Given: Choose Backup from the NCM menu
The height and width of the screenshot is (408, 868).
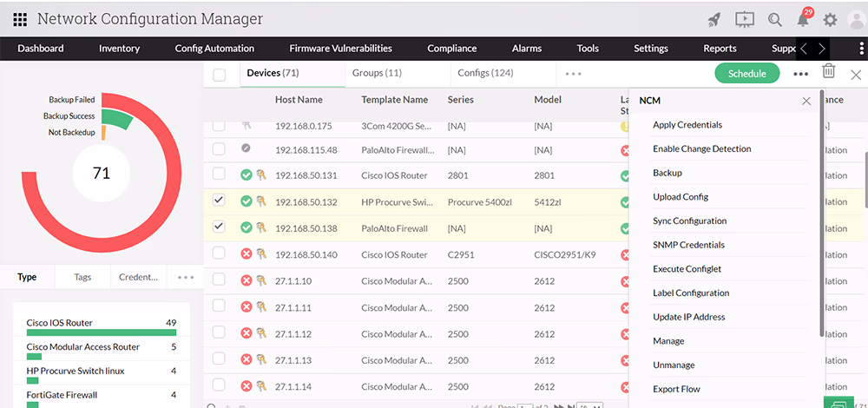Looking at the screenshot, I should tap(667, 173).
